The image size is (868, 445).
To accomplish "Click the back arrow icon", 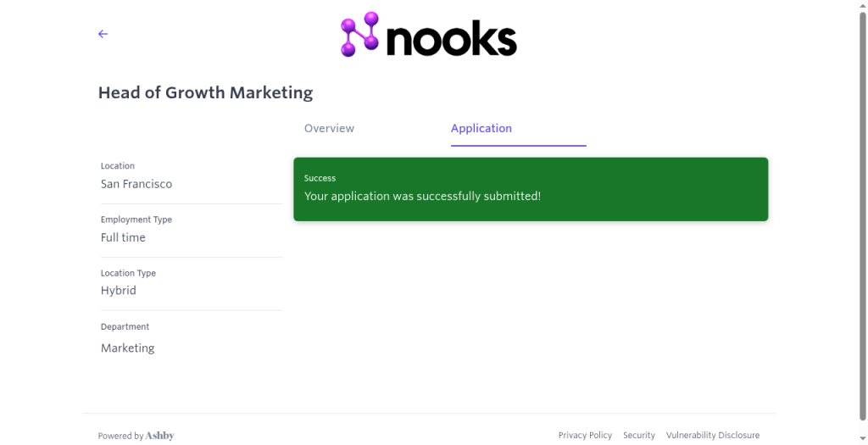I will [x=103, y=34].
